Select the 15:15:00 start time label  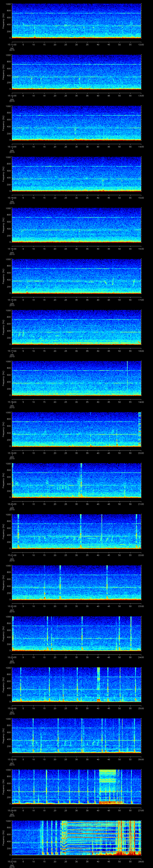tap(12, 249)
